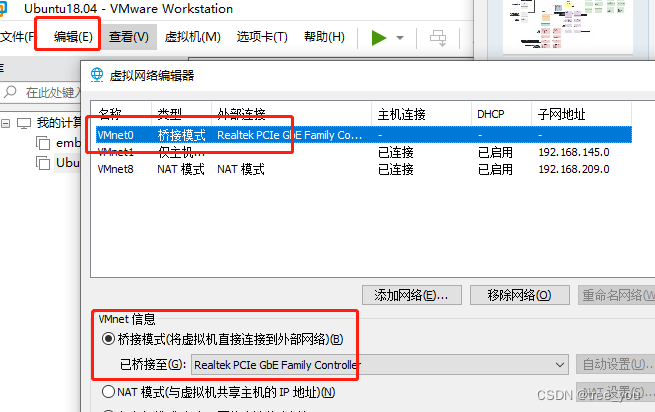
Task: Open the 选项卡(T) menu
Action: click(262, 37)
